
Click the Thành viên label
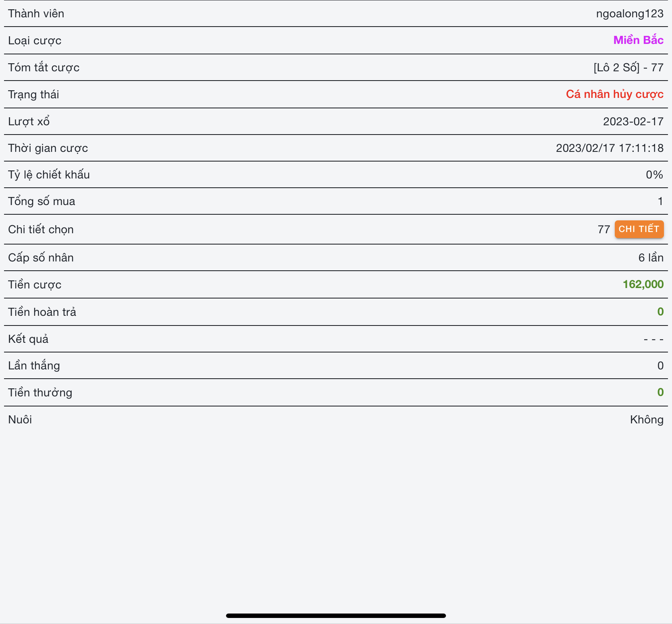(36, 14)
